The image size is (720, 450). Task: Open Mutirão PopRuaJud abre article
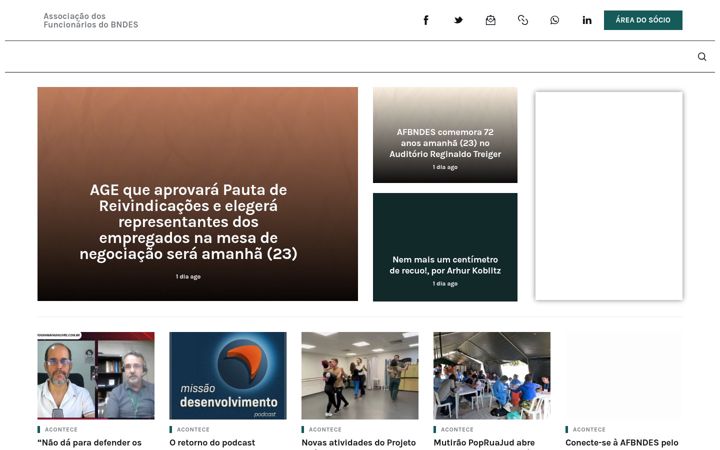[x=484, y=443]
